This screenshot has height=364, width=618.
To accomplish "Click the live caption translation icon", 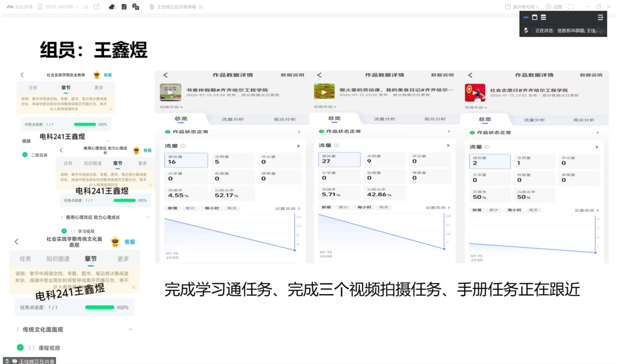I will [x=136, y=7].
